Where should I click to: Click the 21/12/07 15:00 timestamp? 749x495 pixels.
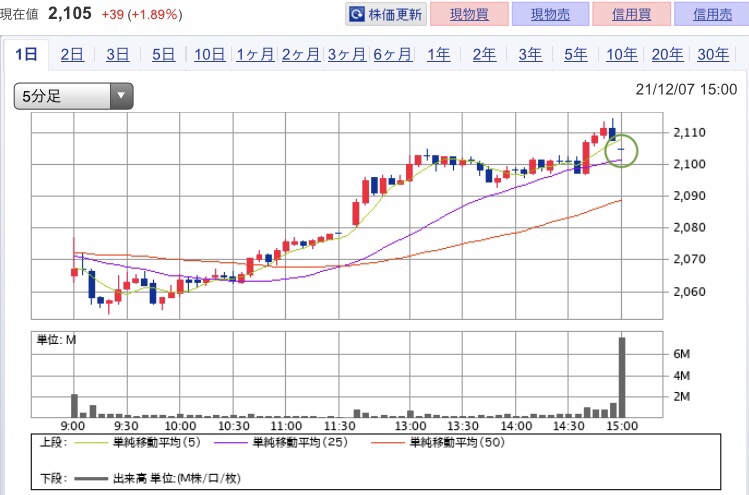pos(686,89)
